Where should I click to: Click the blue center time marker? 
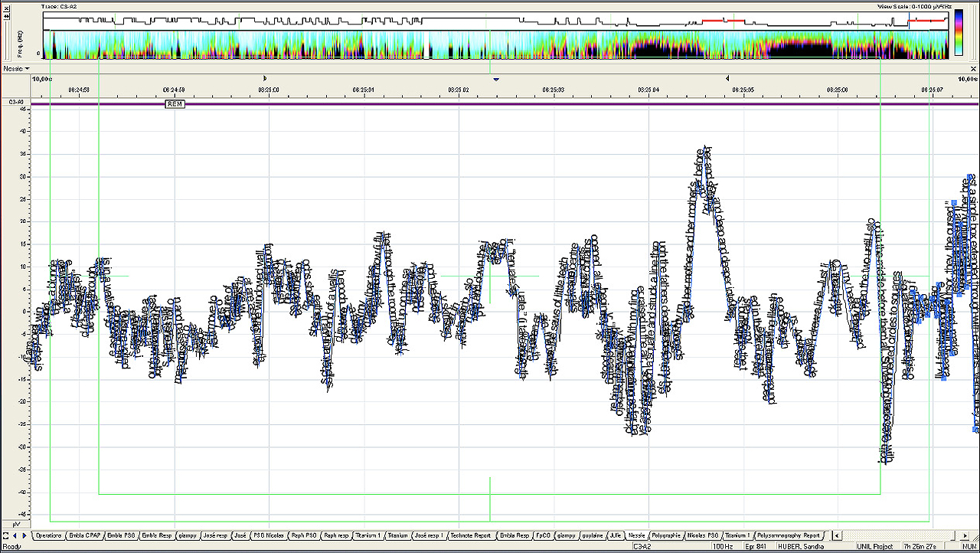[496, 79]
